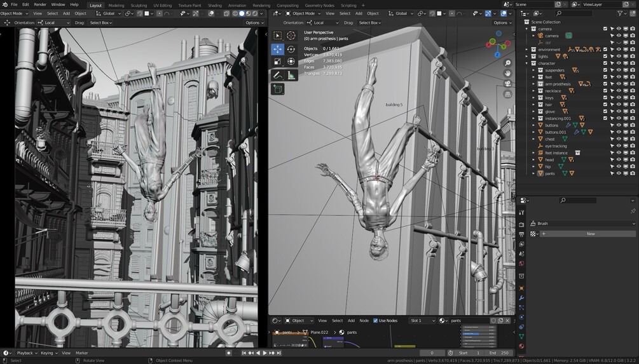Play the animation forward

tap(265, 353)
